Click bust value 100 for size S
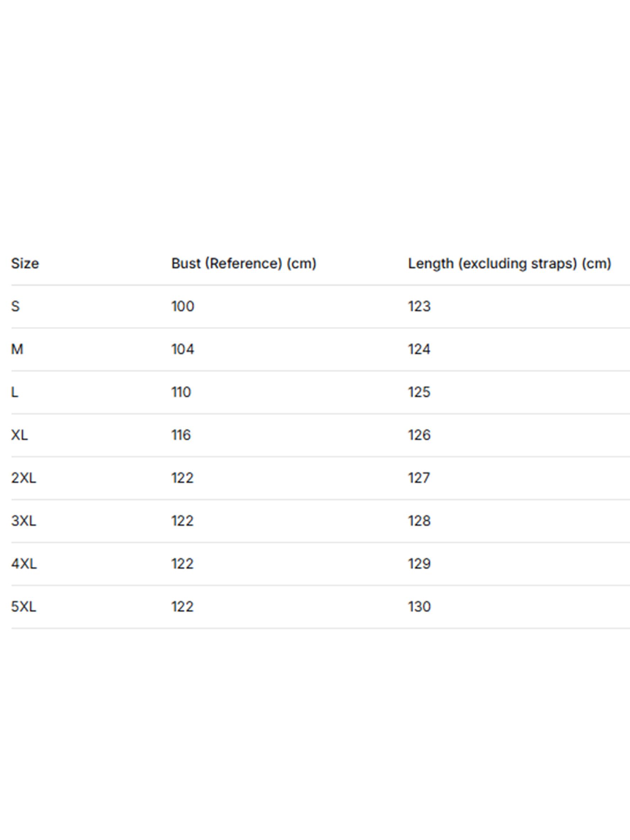Viewport: 630px width, 840px height. pos(183,306)
